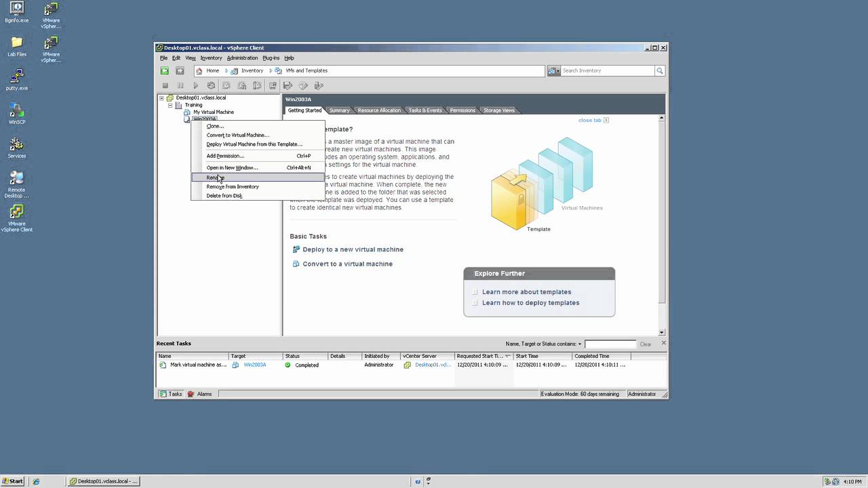Collapse the Training folder node

pyautogui.click(x=170, y=105)
